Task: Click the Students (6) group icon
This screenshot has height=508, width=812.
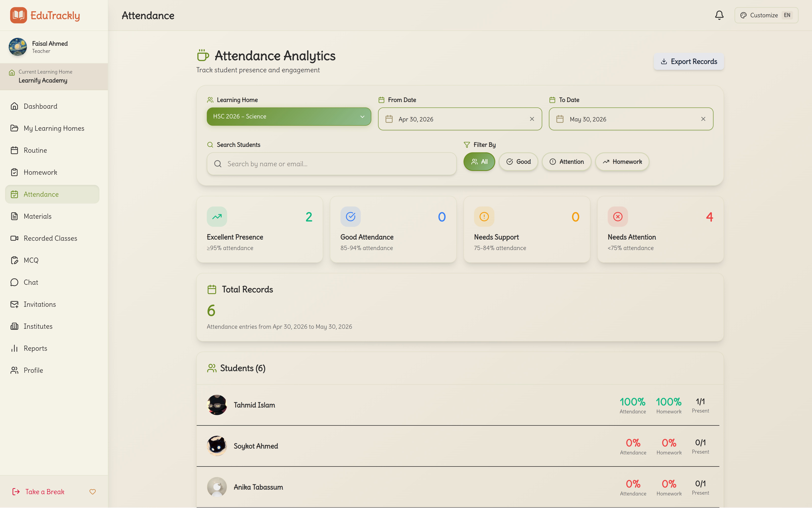Action: click(212, 368)
